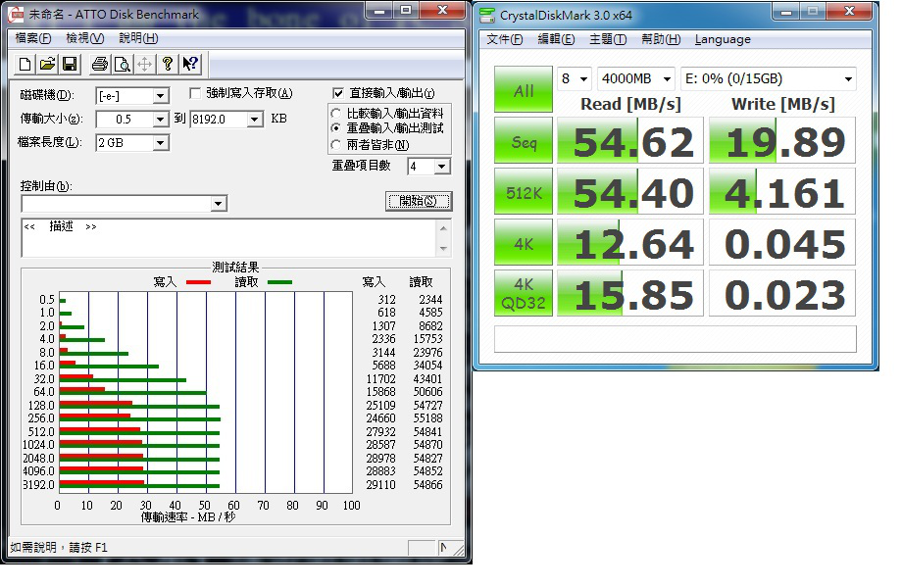Open the CrystalDiskMark 幫助 menu
902x588 pixels.
pyautogui.click(x=661, y=39)
